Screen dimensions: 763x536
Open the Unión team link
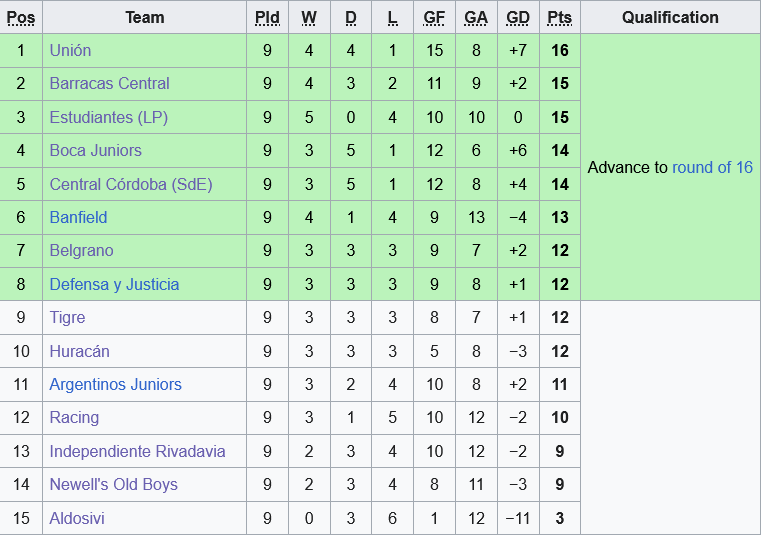(70, 50)
